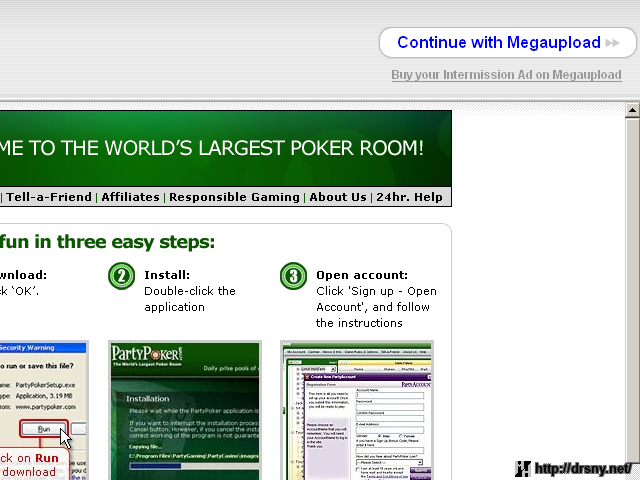640x480 pixels.
Task: Click the Run button in download screenshot
Action: pos(44,429)
